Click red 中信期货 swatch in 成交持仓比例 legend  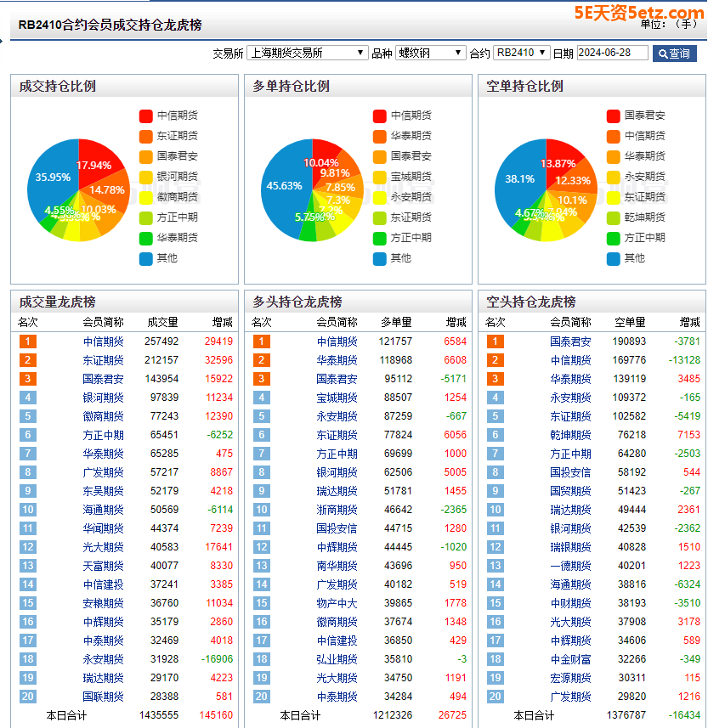(146, 116)
